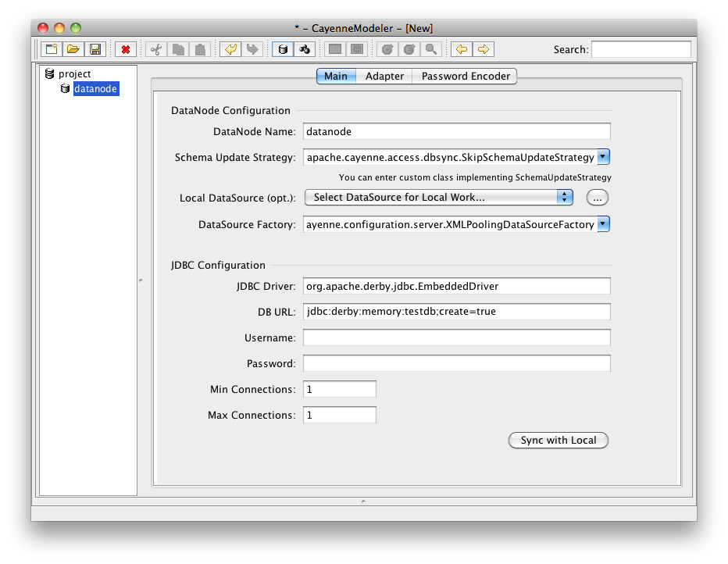Viewport: 728px width, 564px height.
Task: Click the New Project toolbar icon
Action: point(51,49)
